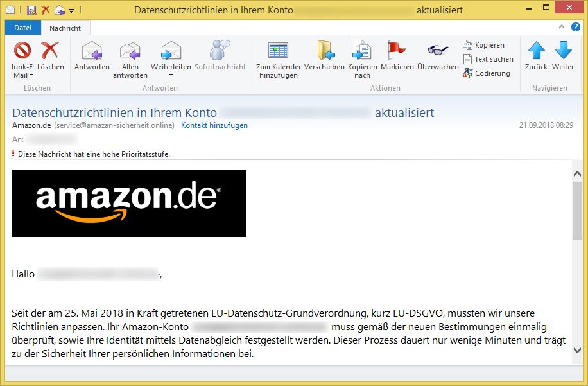Screen dimensions: 588x386
Task: Collapse the ribbon with the caret arrow
Action: click(x=562, y=26)
